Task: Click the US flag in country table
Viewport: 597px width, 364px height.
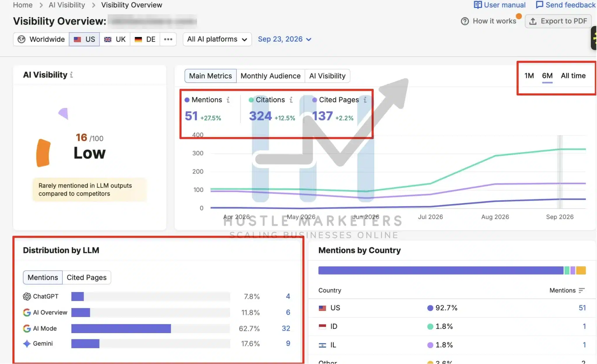Action: click(x=322, y=308)
